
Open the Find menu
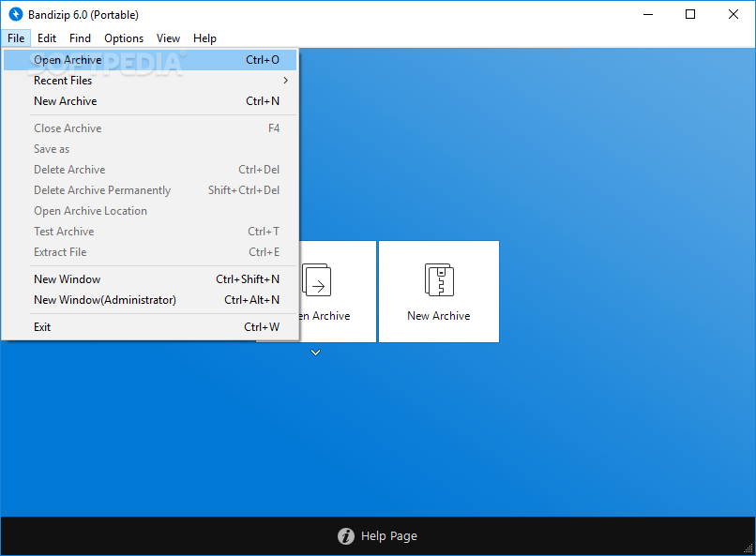pos(80,38)
